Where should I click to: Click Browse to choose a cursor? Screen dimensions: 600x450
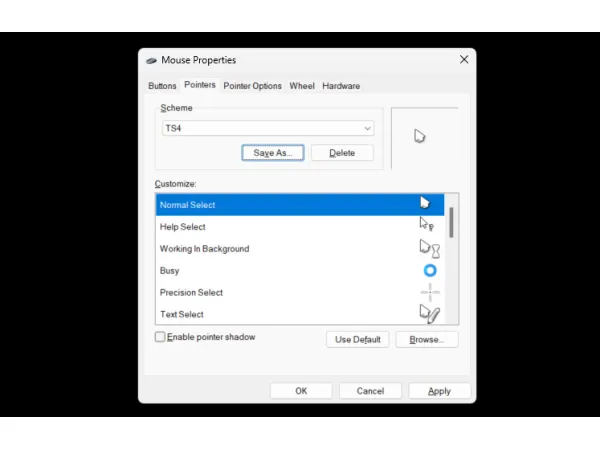[427, 339]
